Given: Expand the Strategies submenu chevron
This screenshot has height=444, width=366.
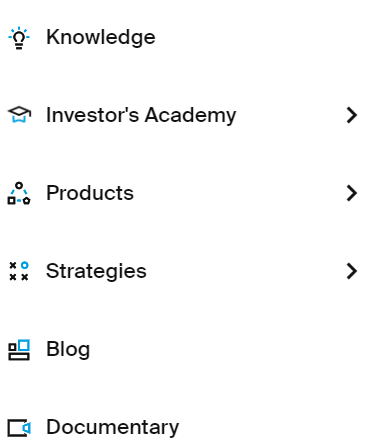Looking at the screenshot, I should (x=352, y=271).
